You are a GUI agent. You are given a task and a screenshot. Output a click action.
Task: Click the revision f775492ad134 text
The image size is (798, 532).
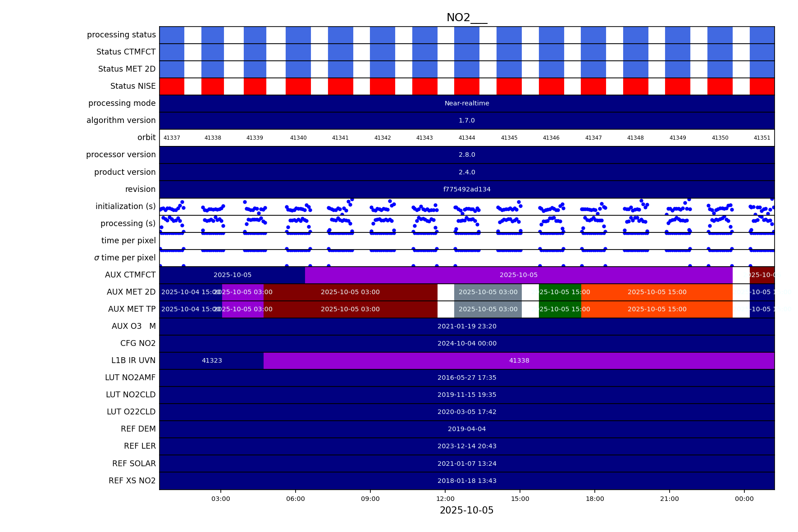click(466, 190)
